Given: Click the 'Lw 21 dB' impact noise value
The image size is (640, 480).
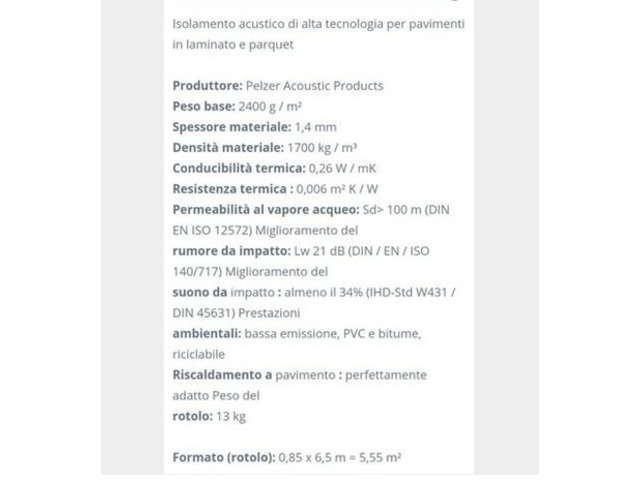Looking at the screenshot, I should coord(319,251).
